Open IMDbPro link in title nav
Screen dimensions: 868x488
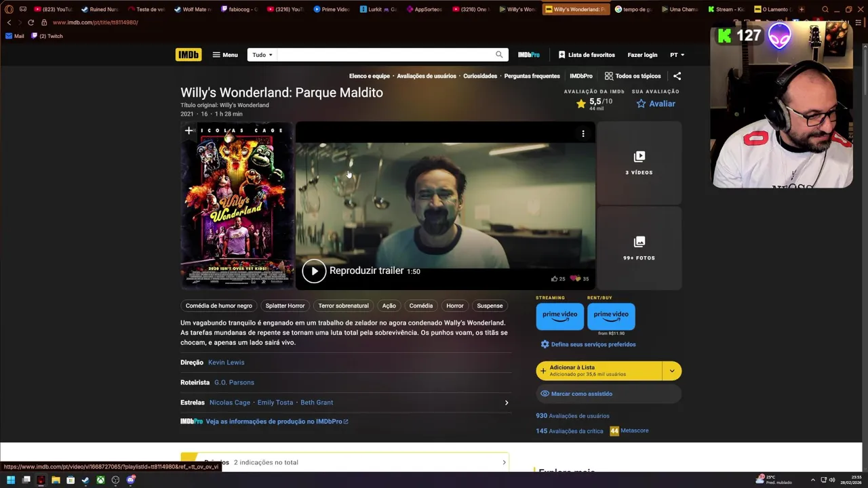581,76
